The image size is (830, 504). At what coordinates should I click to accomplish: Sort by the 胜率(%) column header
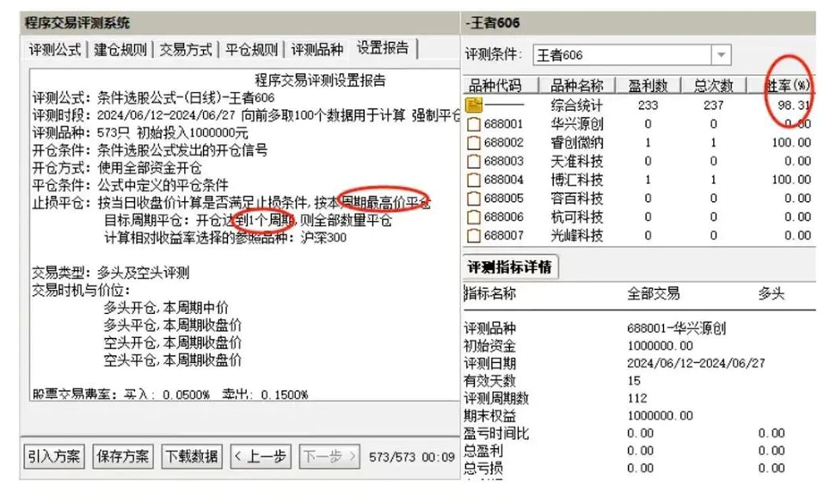point(789,85)
